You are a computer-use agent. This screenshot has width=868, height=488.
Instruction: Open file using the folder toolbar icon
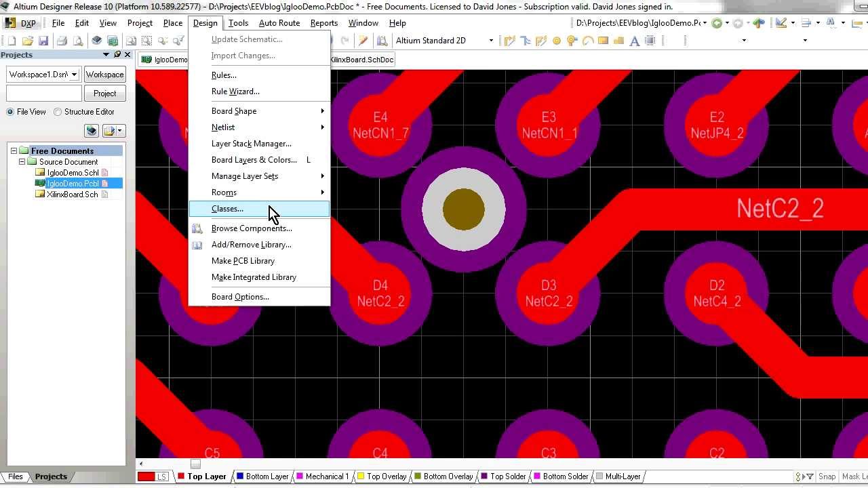(28, 41)
